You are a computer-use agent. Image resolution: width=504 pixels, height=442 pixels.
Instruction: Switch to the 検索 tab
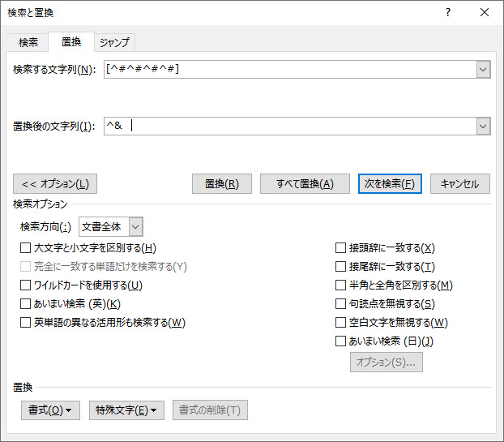(28, 42)
